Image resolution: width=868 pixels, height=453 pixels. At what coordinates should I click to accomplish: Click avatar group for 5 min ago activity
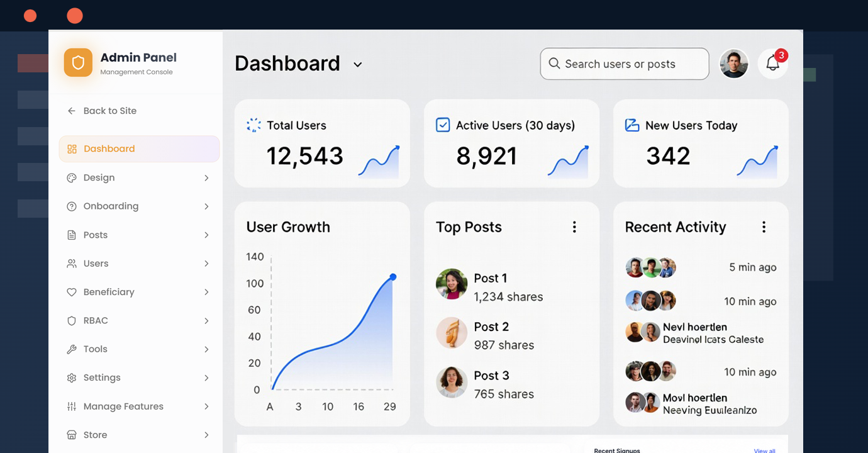(x=650, y=267)
